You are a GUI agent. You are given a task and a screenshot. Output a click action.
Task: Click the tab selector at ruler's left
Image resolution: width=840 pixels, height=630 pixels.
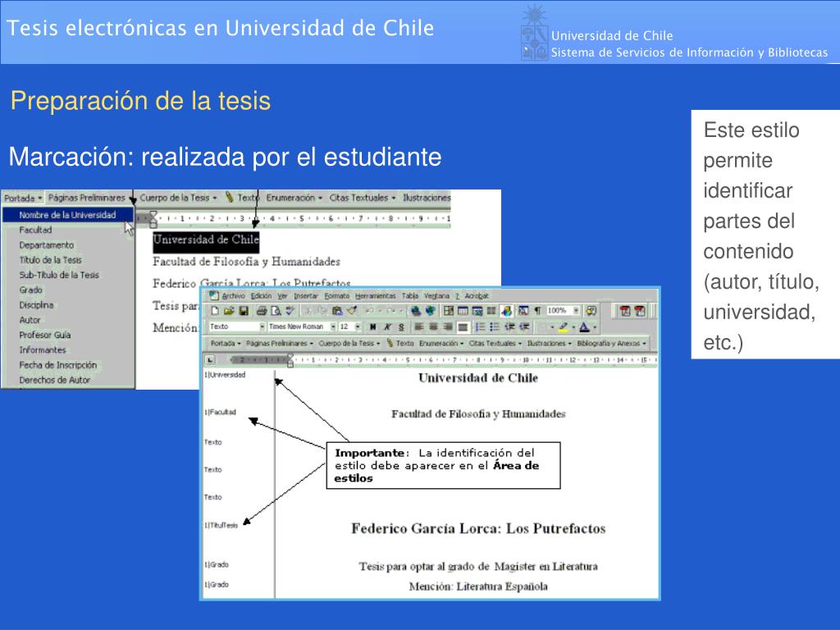210,360
